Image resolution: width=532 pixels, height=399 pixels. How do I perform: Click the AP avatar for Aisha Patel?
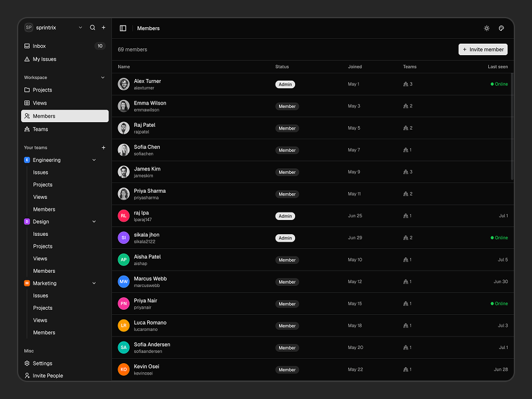[123, 260]
